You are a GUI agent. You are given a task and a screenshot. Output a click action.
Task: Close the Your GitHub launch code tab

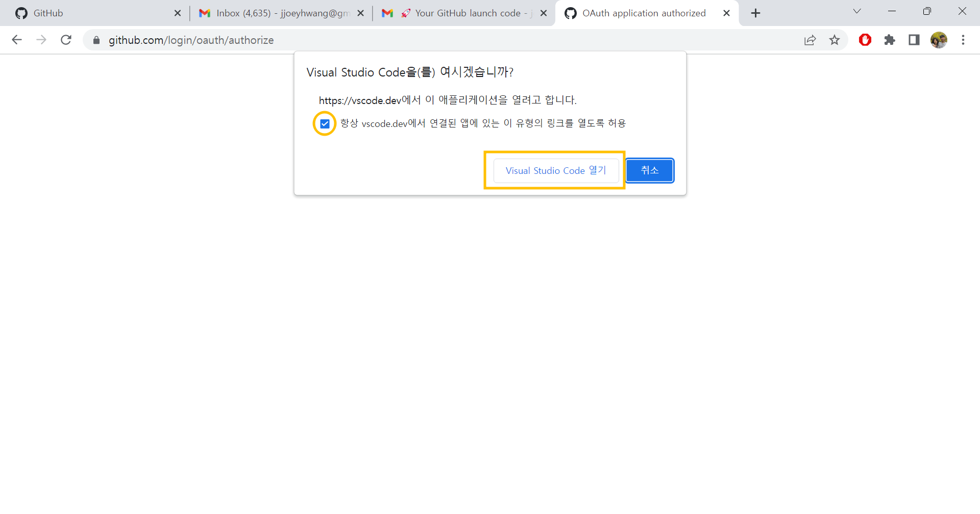(544, 13)
